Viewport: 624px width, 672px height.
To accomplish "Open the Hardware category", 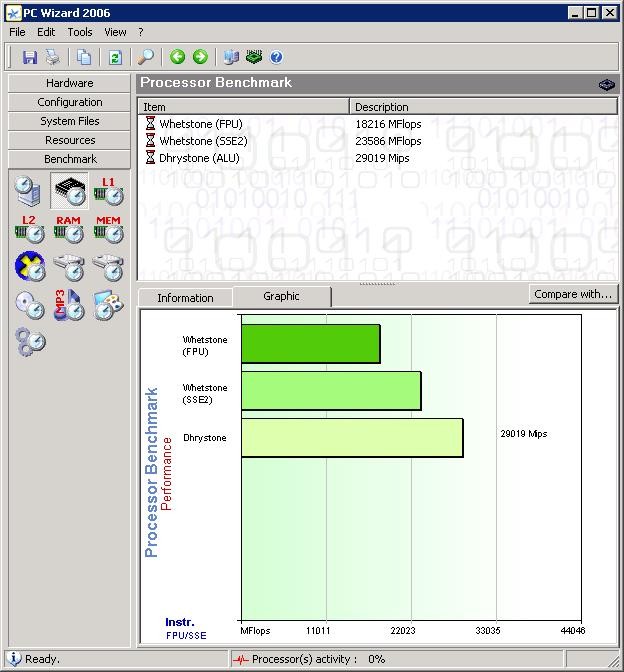I will pos(69,83).
